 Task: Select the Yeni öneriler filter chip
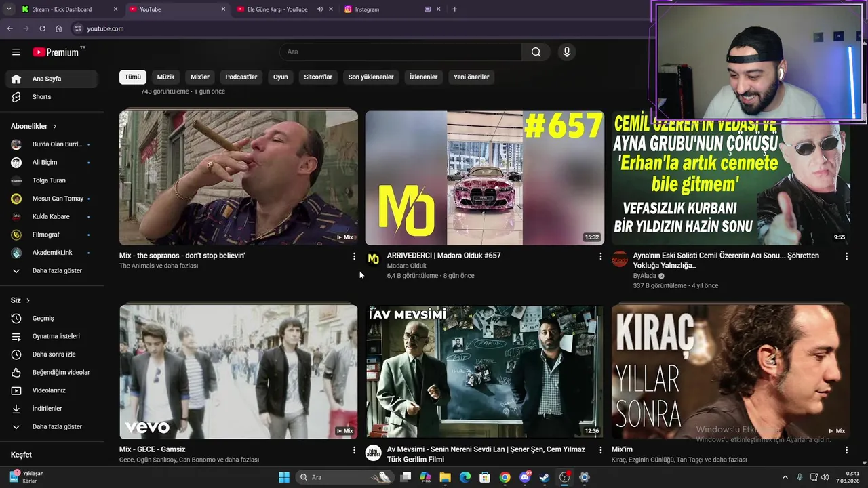click(x=471, y=77)
